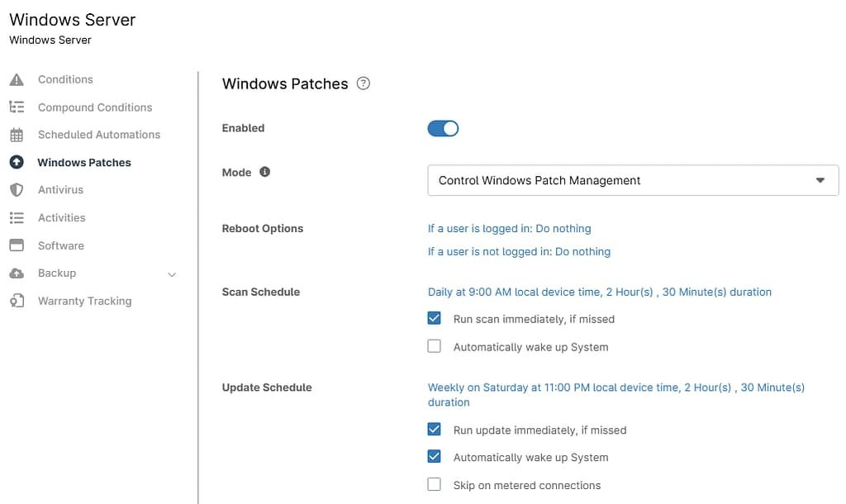The height and width of the screenshot is (504, 846).
Task: Disable the Windows Patches Enabled toggle
Action: tap(443, 128)
